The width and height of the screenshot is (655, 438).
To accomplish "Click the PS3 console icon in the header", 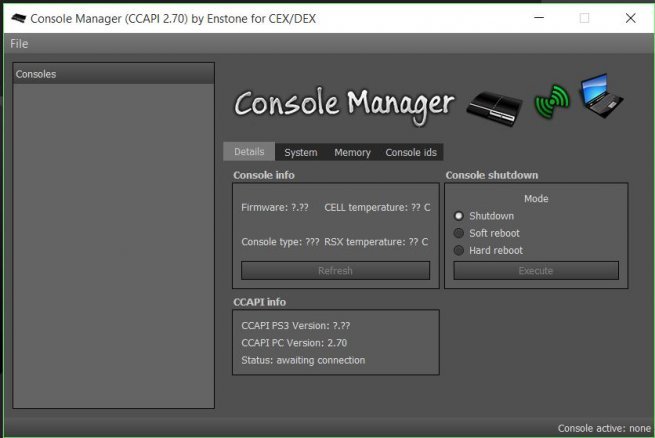I will click(496, 102).
